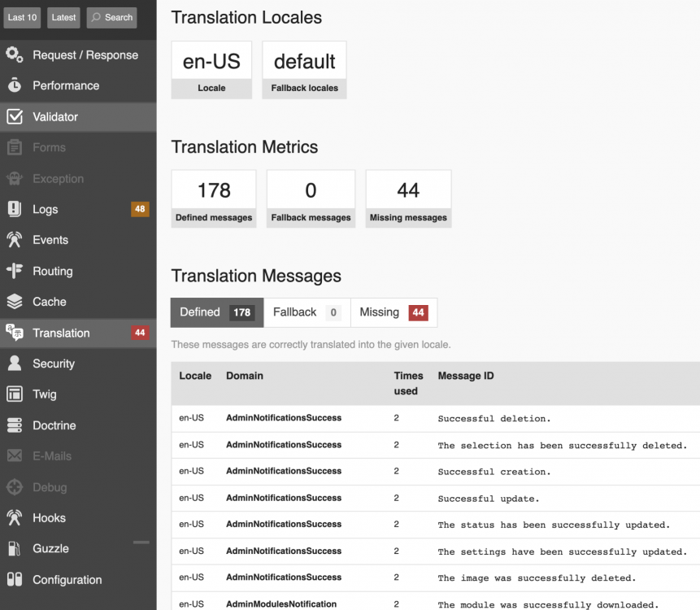Click the Performance stopwatch icon
Image resolution: width=700 pixels, height=610 pixels.
15,85
